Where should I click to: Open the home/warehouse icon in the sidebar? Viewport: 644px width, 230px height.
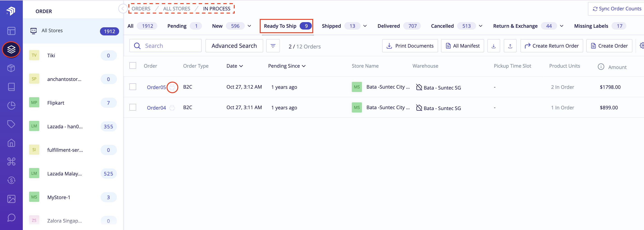click(11, 143)
